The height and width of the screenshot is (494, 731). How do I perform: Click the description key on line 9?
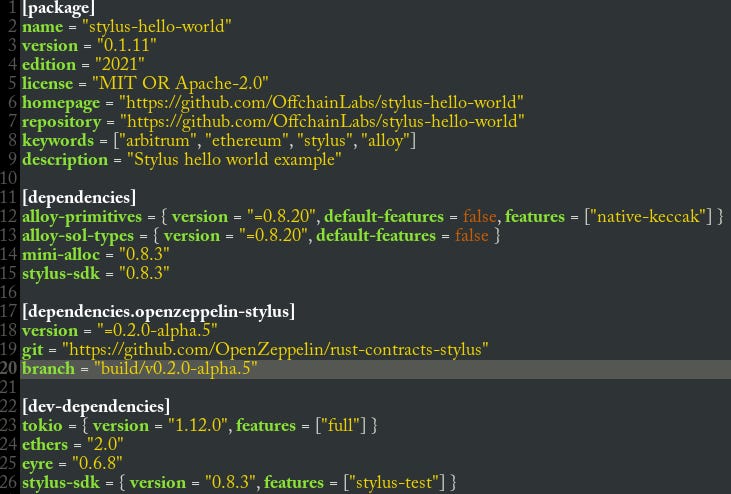(x=65, y=160)
